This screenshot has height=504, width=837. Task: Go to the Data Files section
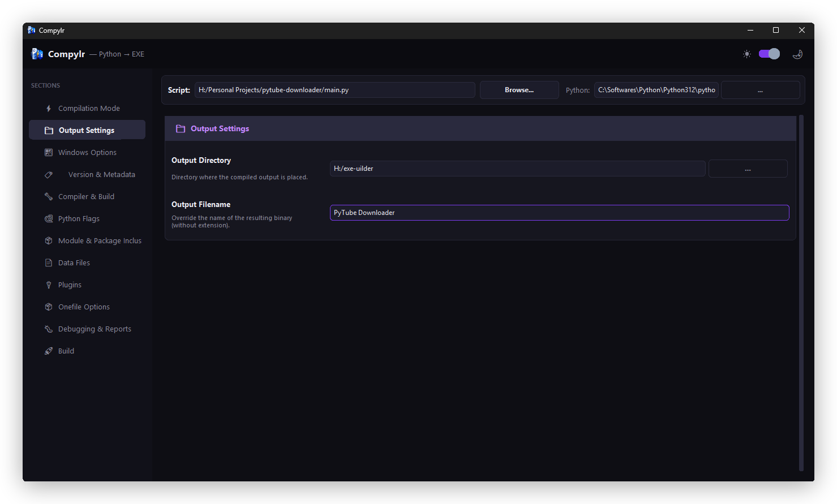(x=87, y=263)
